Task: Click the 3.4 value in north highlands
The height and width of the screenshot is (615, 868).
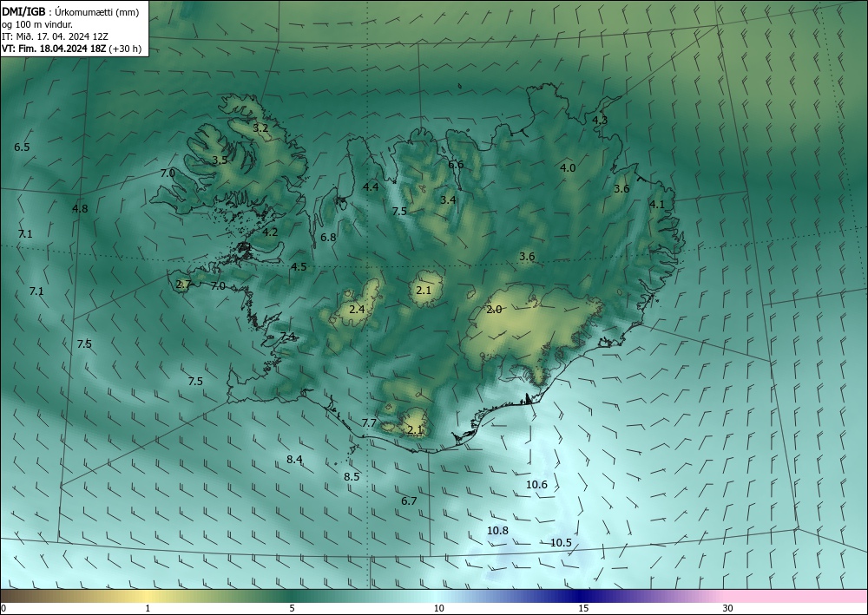Action: tap(448, 200)
